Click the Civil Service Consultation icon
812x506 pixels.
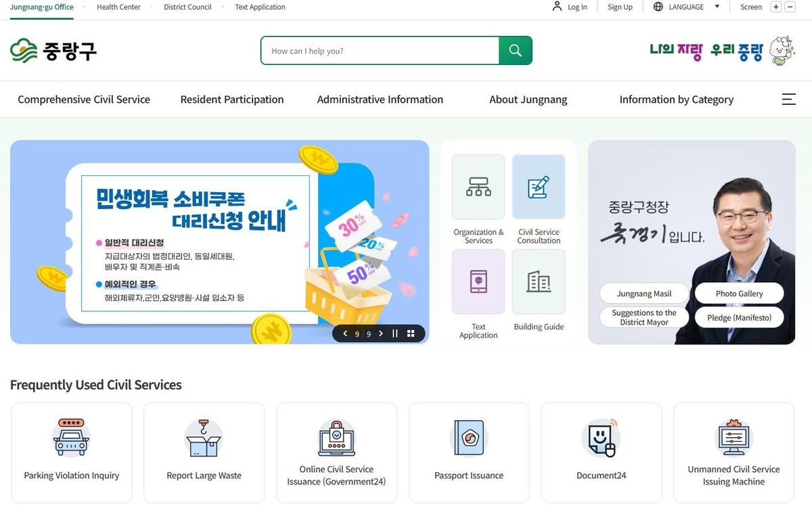pyautogui.click(x=539, y=187)
